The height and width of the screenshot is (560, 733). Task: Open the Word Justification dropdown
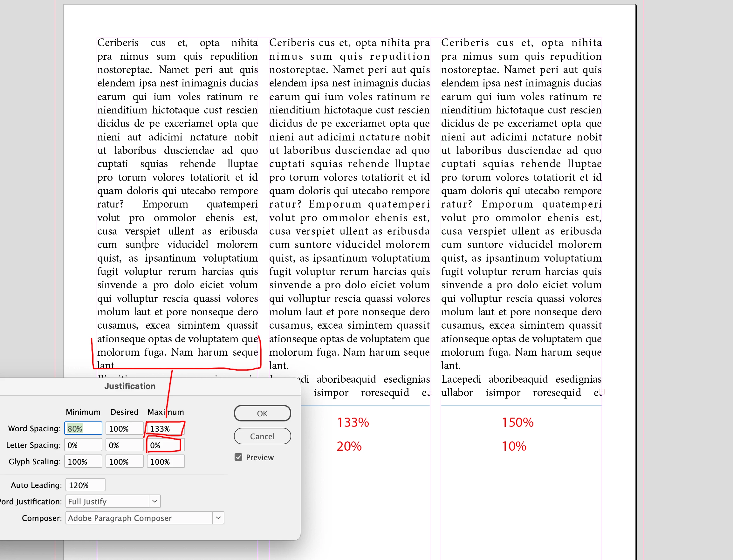155,501
